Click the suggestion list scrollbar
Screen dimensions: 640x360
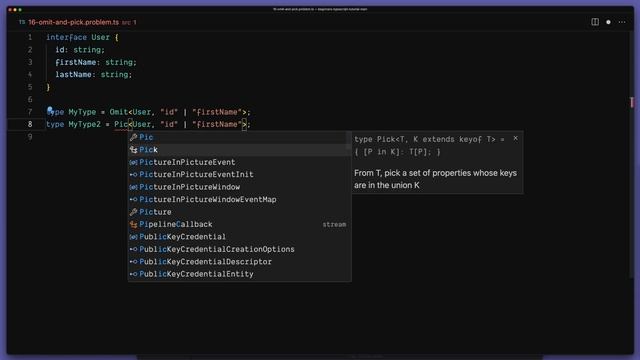click(x=349, y=141)
